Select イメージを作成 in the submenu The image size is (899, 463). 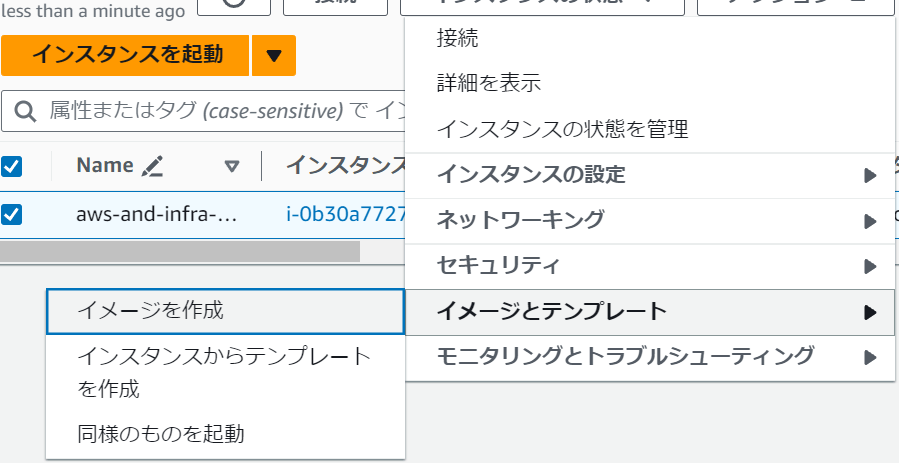(x=225, y=312)
